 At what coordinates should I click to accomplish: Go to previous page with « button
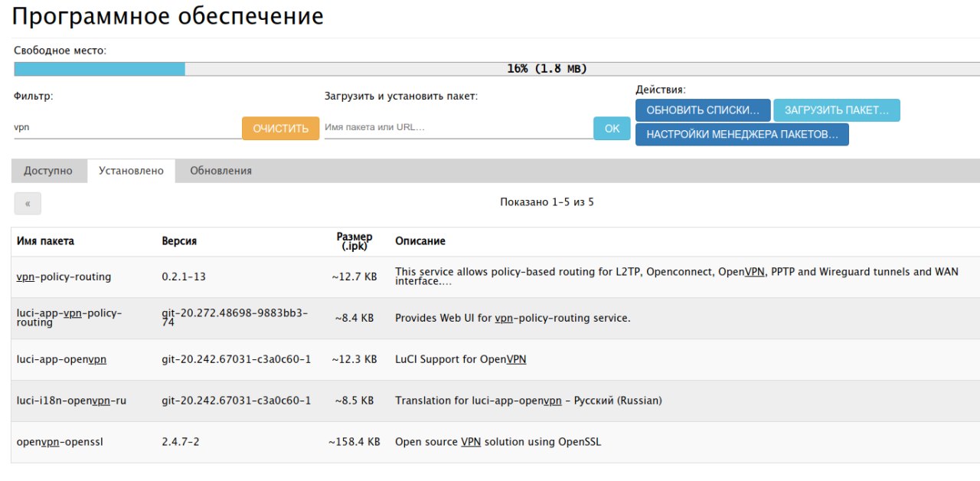28,204
